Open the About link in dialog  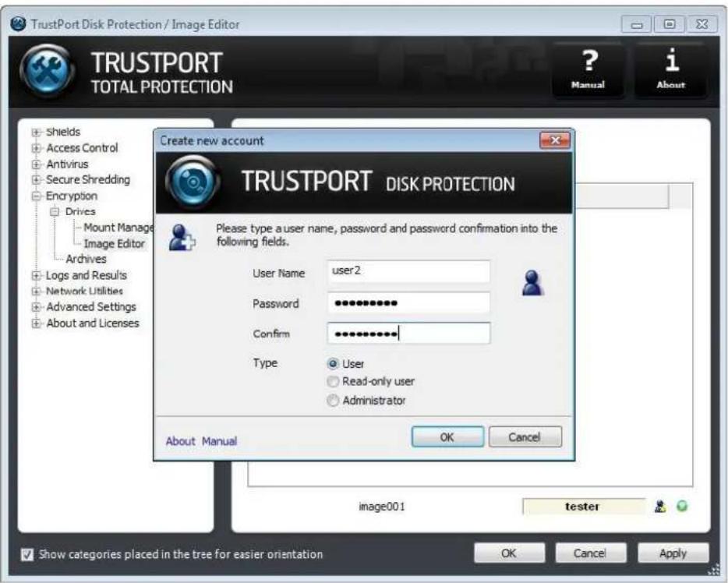[x=181, y=441]
